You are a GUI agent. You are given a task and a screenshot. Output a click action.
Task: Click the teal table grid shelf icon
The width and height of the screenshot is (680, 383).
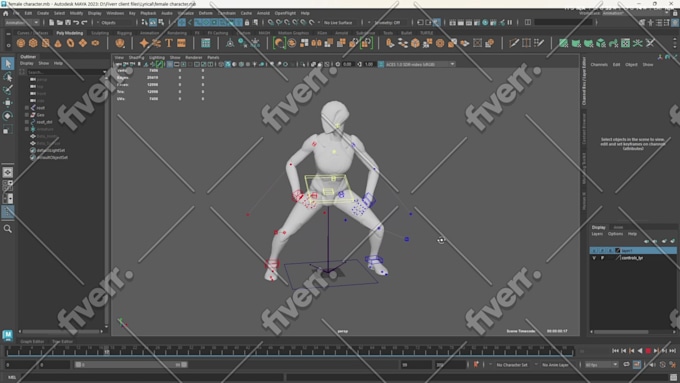[x=206, y=43]
